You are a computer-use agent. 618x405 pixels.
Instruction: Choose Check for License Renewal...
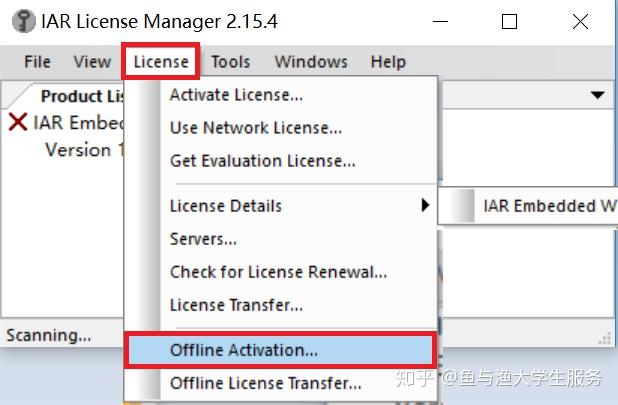[x=280, y=272]
